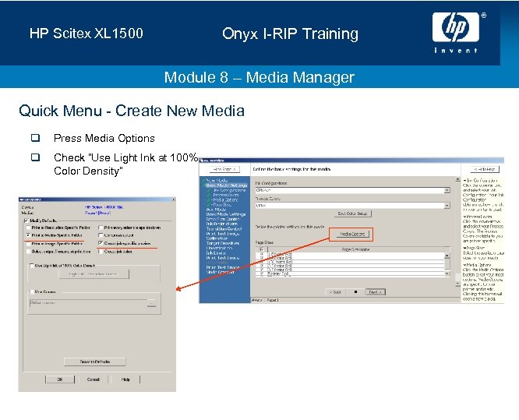Enable the Create job ticket checkbox

pyautogui.click(x=101, y=252)
